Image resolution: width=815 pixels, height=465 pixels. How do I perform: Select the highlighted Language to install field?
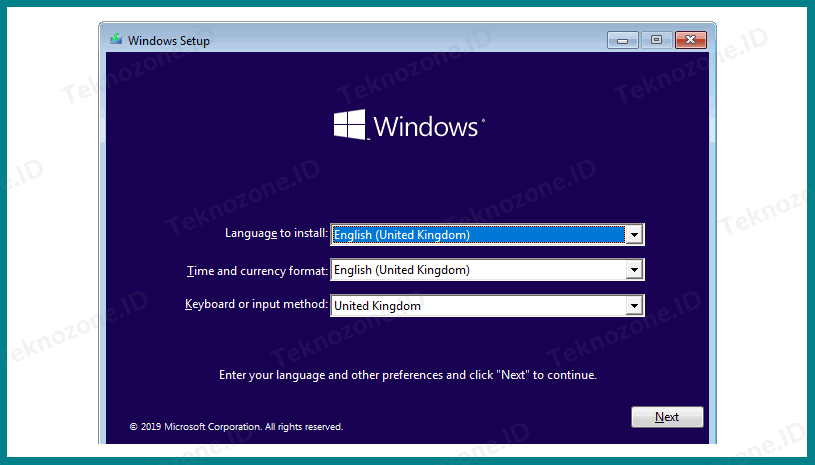(x=487, y=235)
